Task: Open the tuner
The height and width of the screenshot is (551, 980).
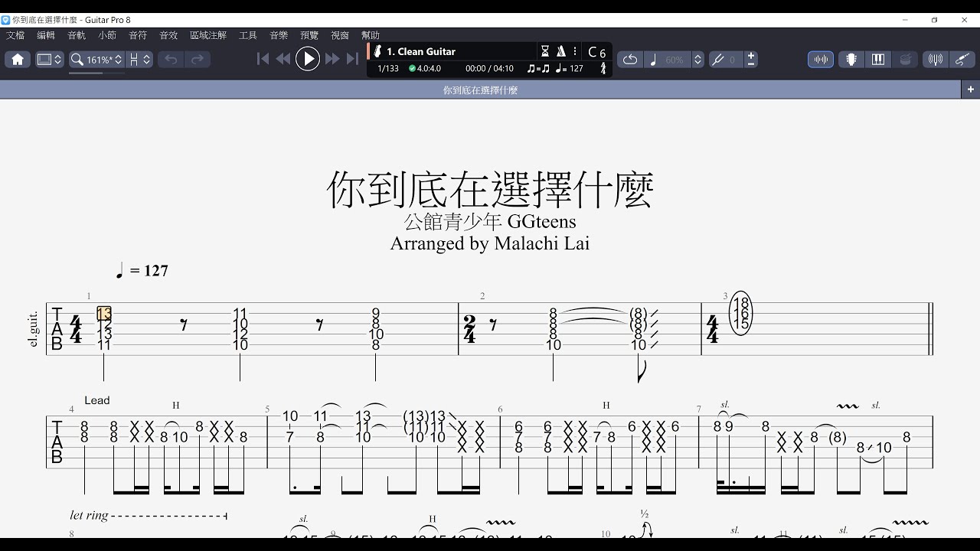Action: point(935,59)
